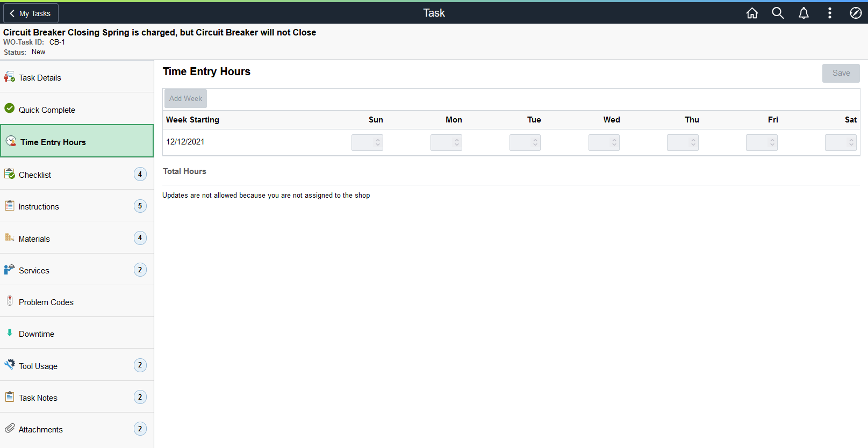The width and height of the screenshot is (868, 448).
Task: Click the Mon hours spinner field
Action: (446, 142)
